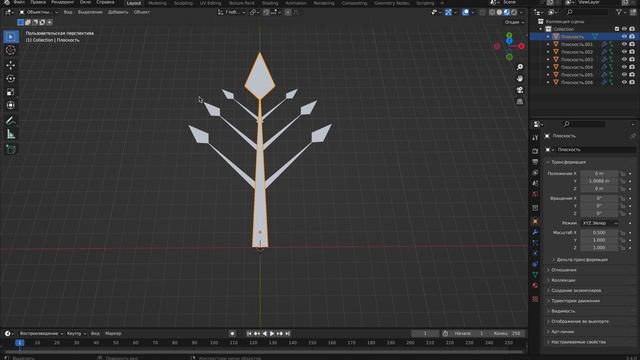Click the current frame marker in timeline
The image size is (640, 360).
click(x=19, y=343)
